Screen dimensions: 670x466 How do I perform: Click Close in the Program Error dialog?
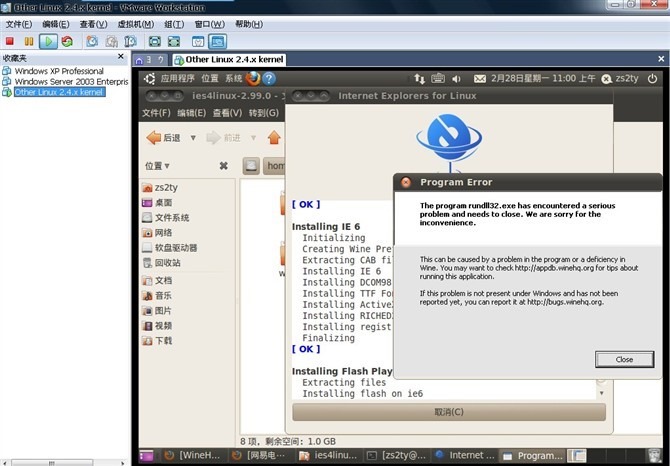tap(624, 360)
